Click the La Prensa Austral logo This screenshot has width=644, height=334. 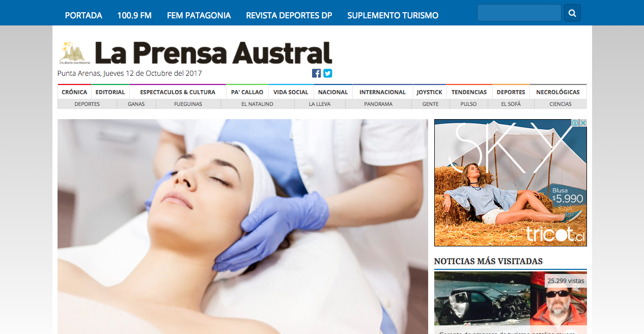point(195,53)
